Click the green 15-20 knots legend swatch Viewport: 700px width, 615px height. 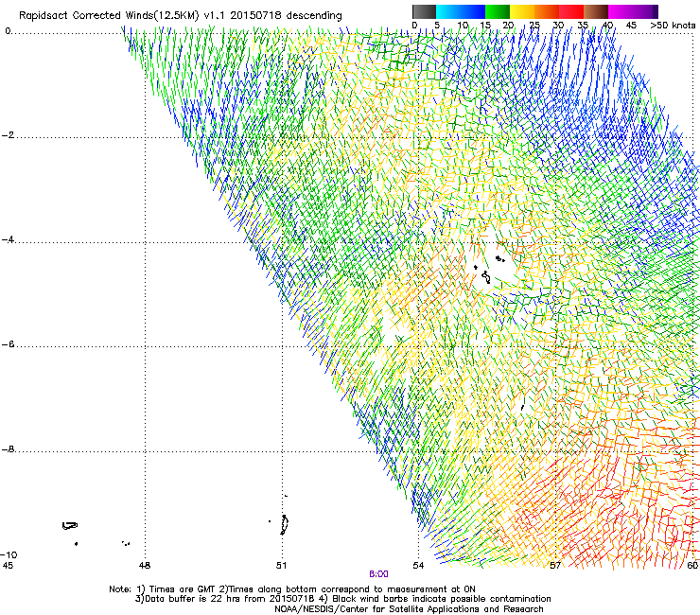498,11
